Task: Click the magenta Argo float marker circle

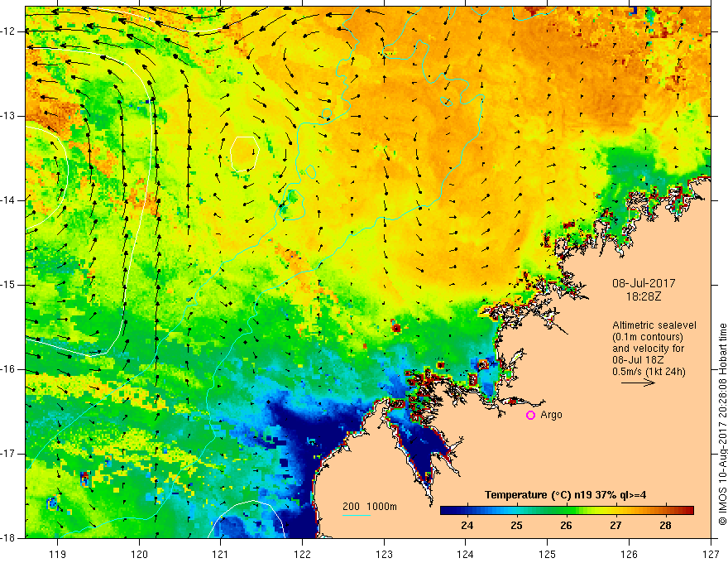Action: tap(530, 416)
